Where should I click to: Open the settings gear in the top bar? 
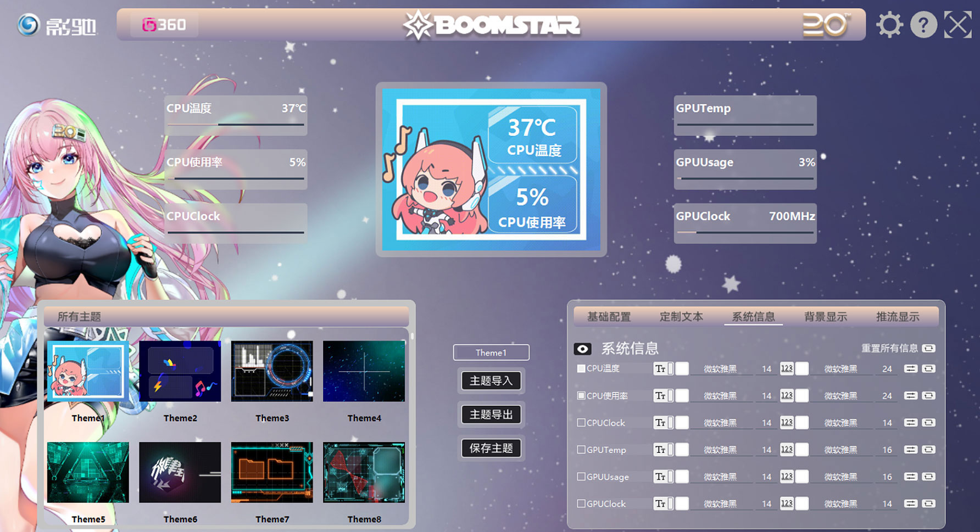tap(889, 25)
